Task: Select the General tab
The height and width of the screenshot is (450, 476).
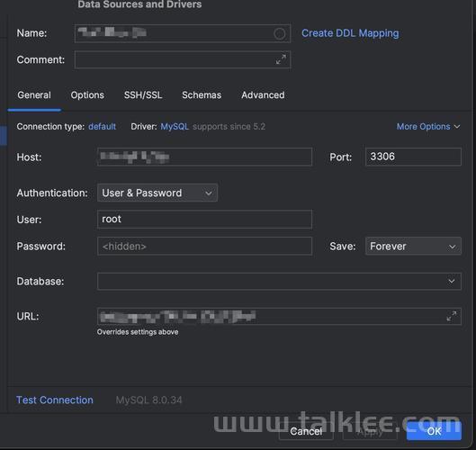Action: pos(34,95)
